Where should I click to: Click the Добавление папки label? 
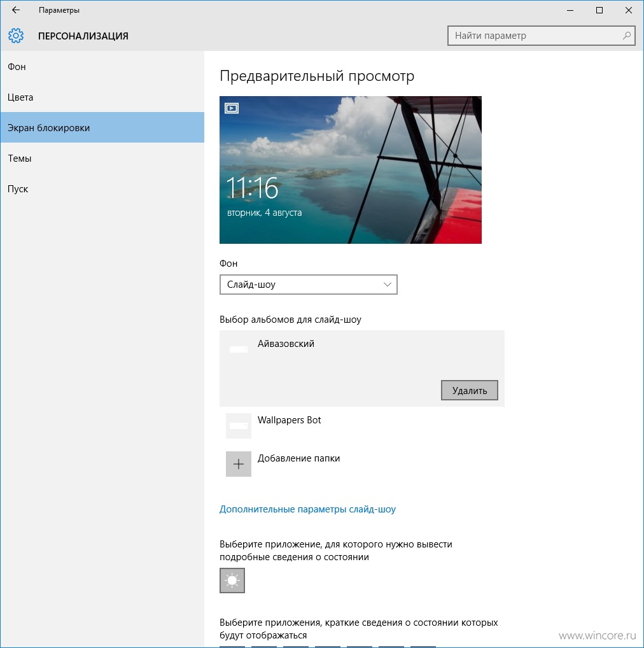[x=298, y=458]
